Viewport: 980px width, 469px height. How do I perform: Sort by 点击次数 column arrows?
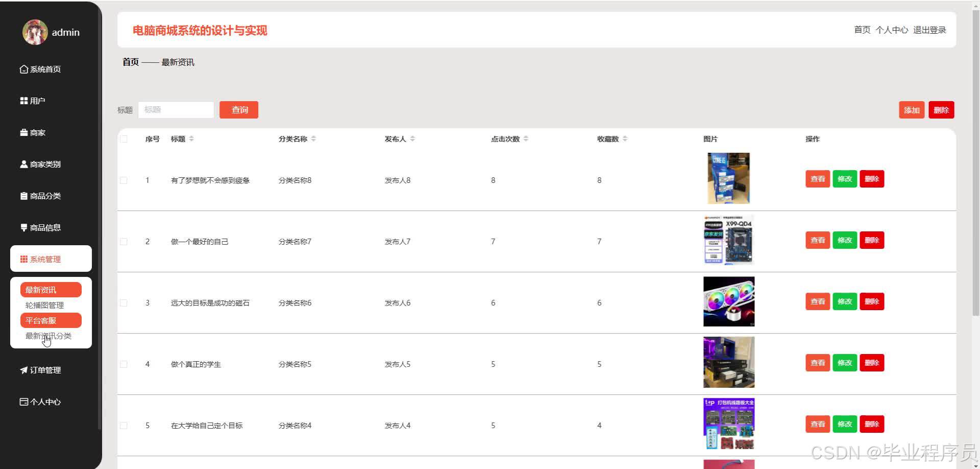point(526,139)
